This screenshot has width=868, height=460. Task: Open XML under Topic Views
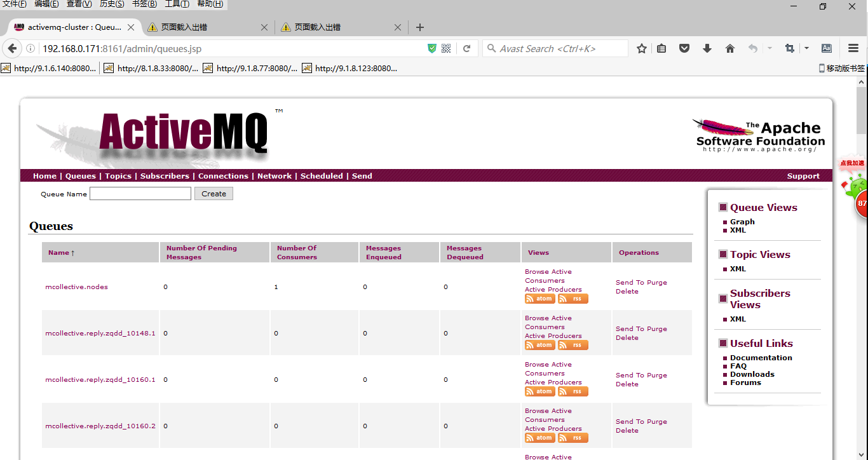(738, 269)
